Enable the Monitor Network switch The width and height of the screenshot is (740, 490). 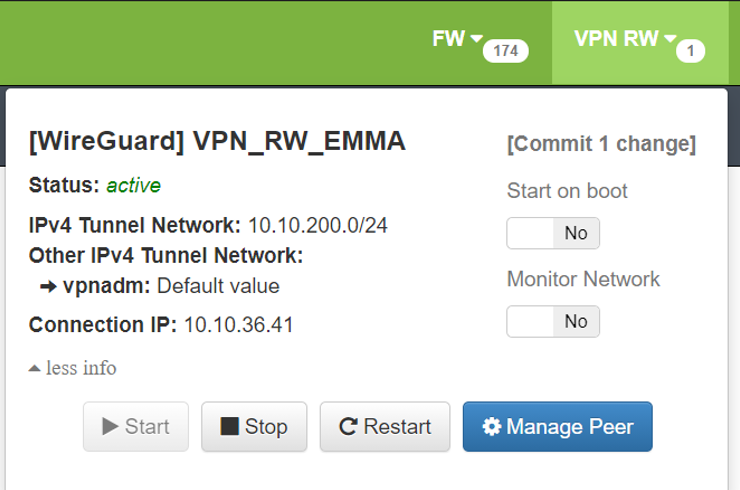pos(553,321)
